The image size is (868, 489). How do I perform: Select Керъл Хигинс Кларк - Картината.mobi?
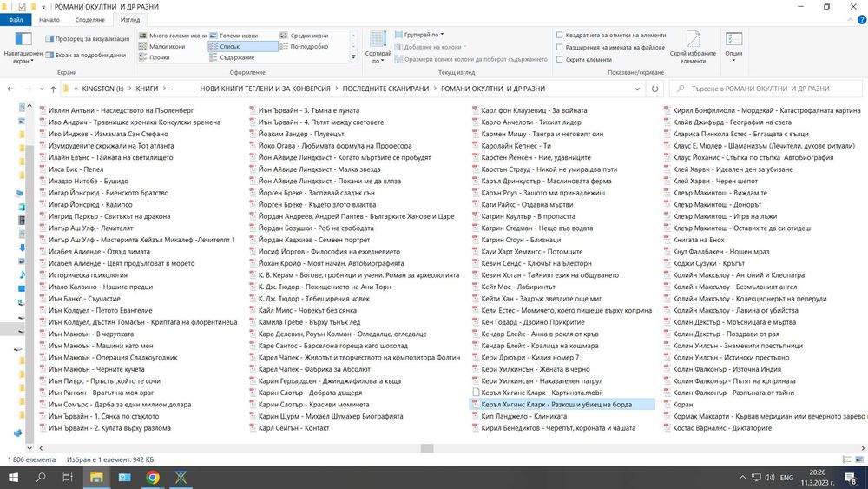pyautogui.click(x=541, y=393)
